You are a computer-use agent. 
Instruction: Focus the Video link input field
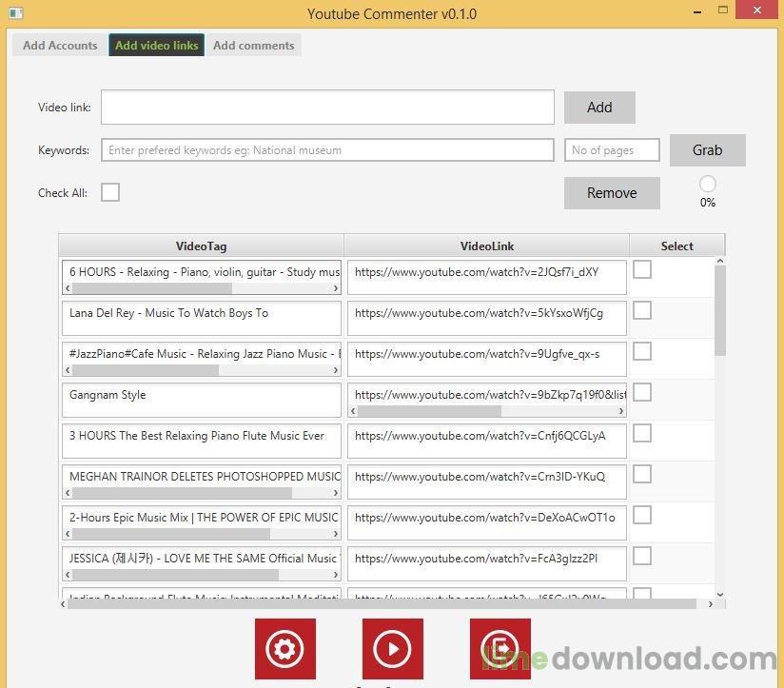click(x=327, y=107)
